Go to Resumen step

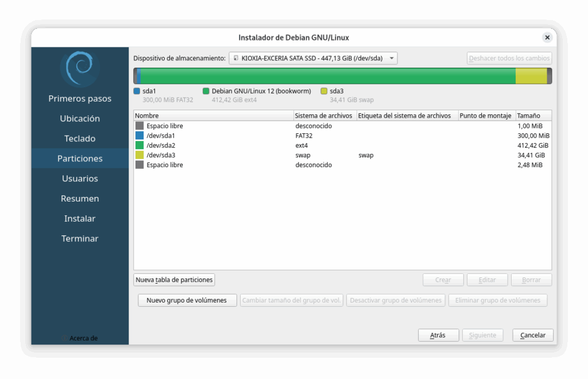(80, 199)
